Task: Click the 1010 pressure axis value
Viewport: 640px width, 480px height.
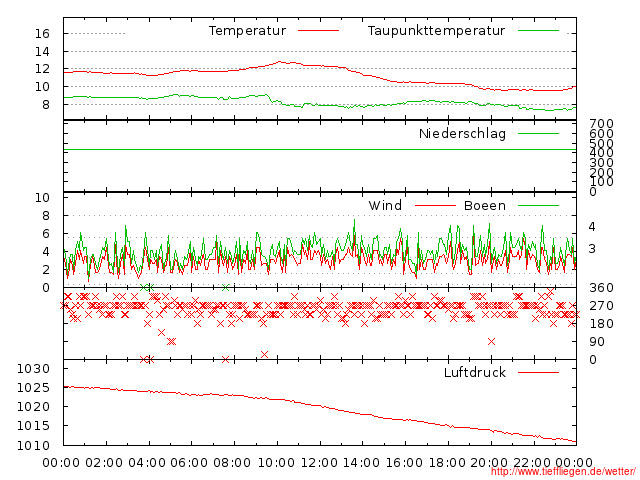Action: [x=33, y=445]
